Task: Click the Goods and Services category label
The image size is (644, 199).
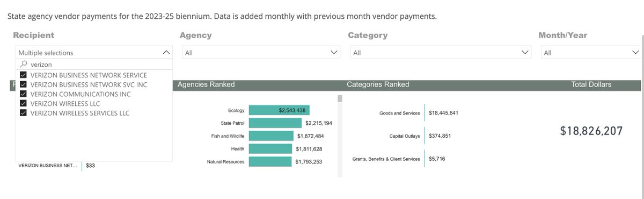Action: point(399,113)
